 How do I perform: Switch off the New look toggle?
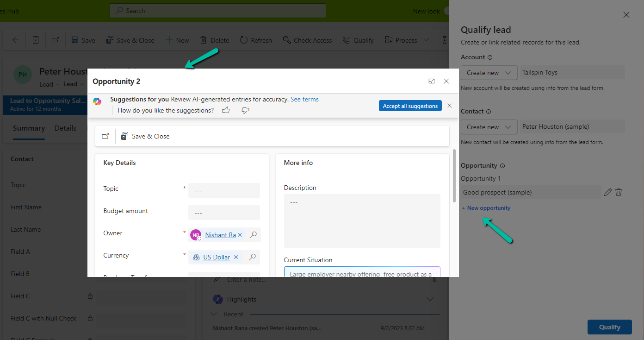pyautogui.click(x=446, y=11)
